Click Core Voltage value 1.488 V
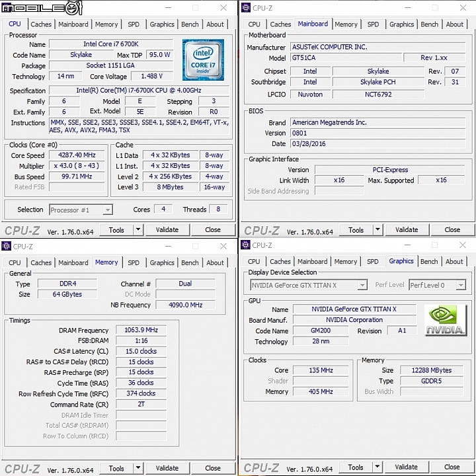Image resolution: width=476 pixels, height=476 pixels. [152, 76]
